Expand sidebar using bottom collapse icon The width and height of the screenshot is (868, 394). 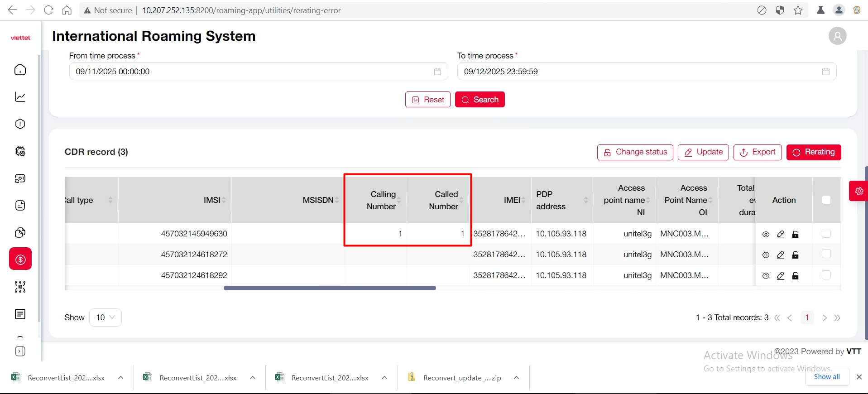[x=20, y=351]
